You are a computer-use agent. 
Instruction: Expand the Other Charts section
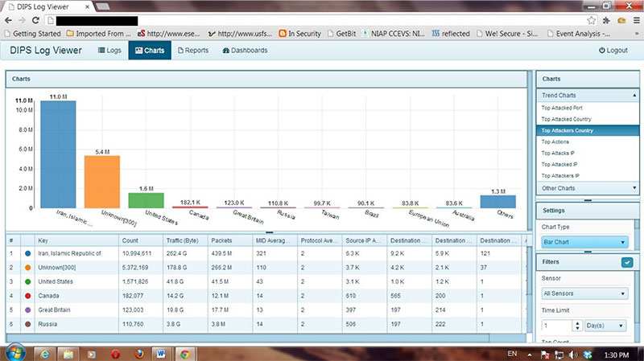pos(588,188)
